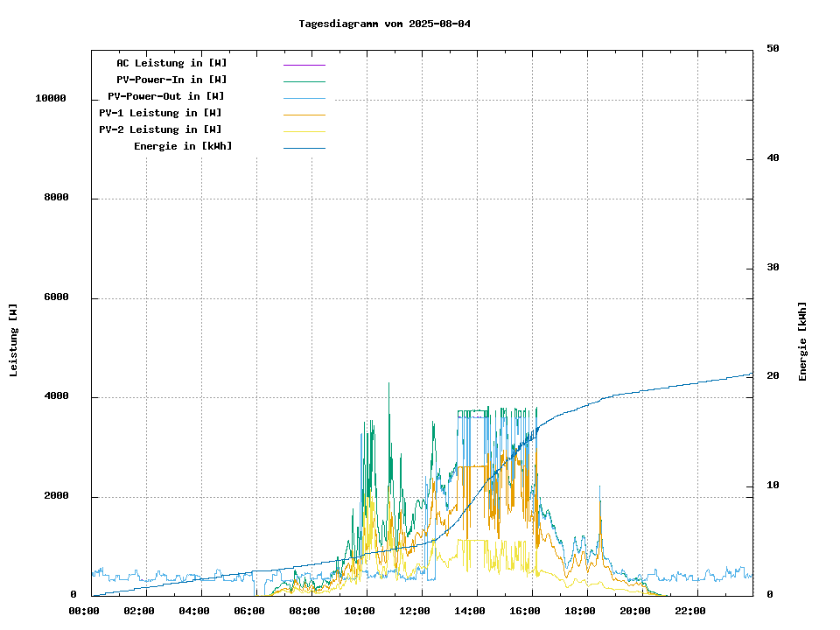Pick the PV-1 Leistung legend label

point(160,113)
